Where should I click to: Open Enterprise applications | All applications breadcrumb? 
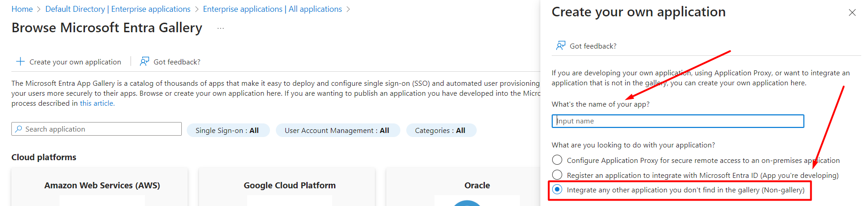272,9
